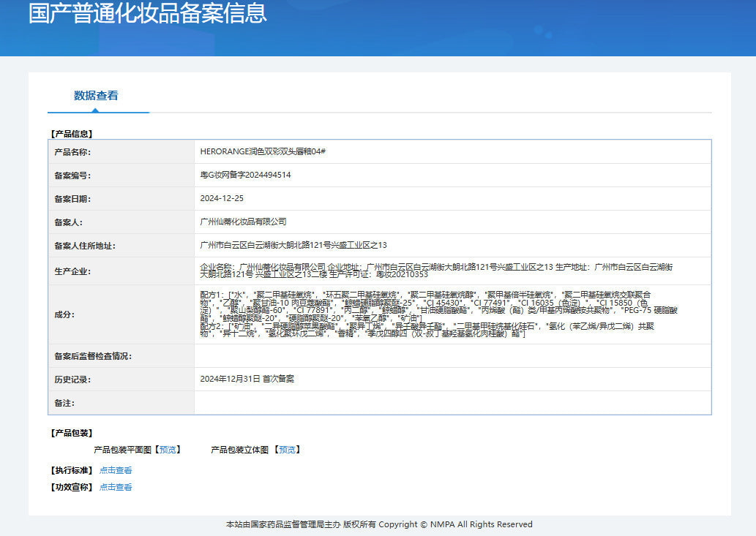756x536 pixels.
Task: Click the filing date value 2024-12-25
Action: pos(222,198)
